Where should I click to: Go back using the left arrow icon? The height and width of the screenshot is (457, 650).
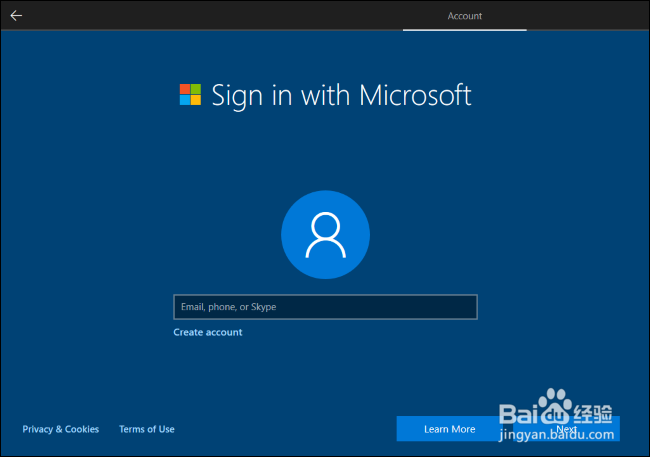coord(16,16)
